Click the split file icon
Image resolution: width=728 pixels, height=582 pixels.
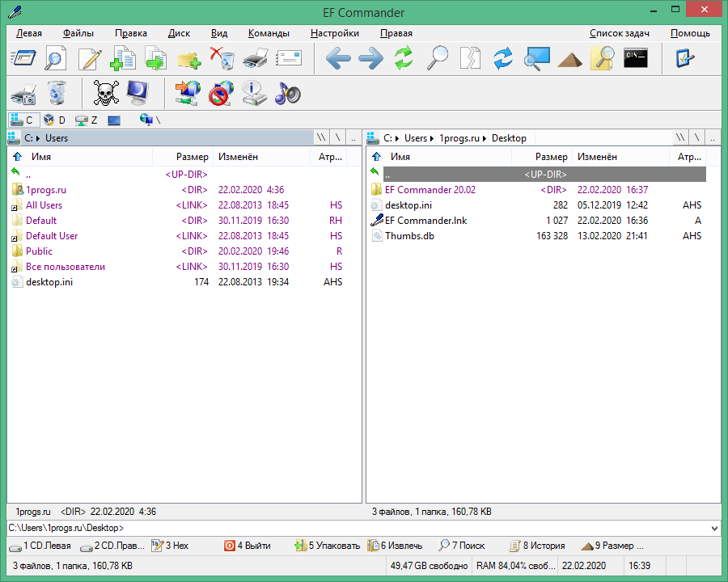[470, 58]
